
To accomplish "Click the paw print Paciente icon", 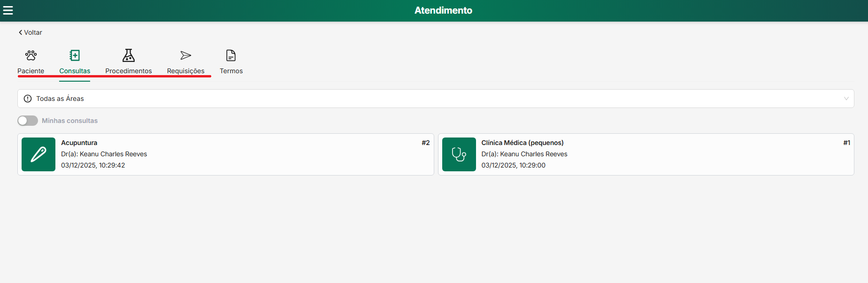I will pos(31,55).
